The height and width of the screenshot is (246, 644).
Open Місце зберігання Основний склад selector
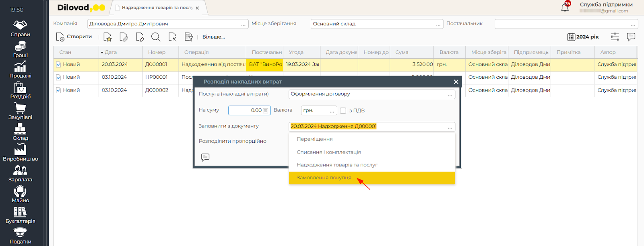[x=438, y=25]
